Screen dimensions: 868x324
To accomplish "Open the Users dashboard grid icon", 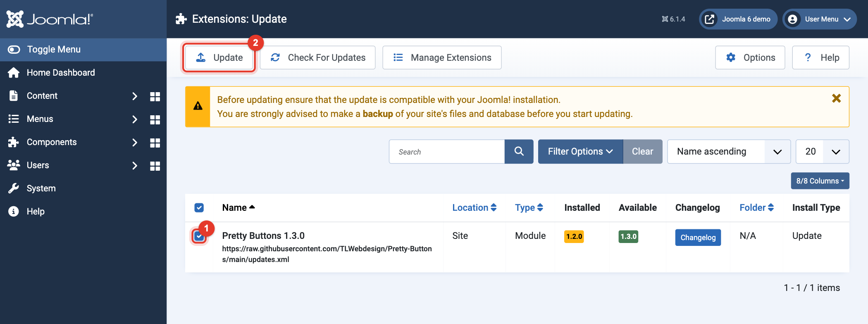I will click(x=155, y=166).
